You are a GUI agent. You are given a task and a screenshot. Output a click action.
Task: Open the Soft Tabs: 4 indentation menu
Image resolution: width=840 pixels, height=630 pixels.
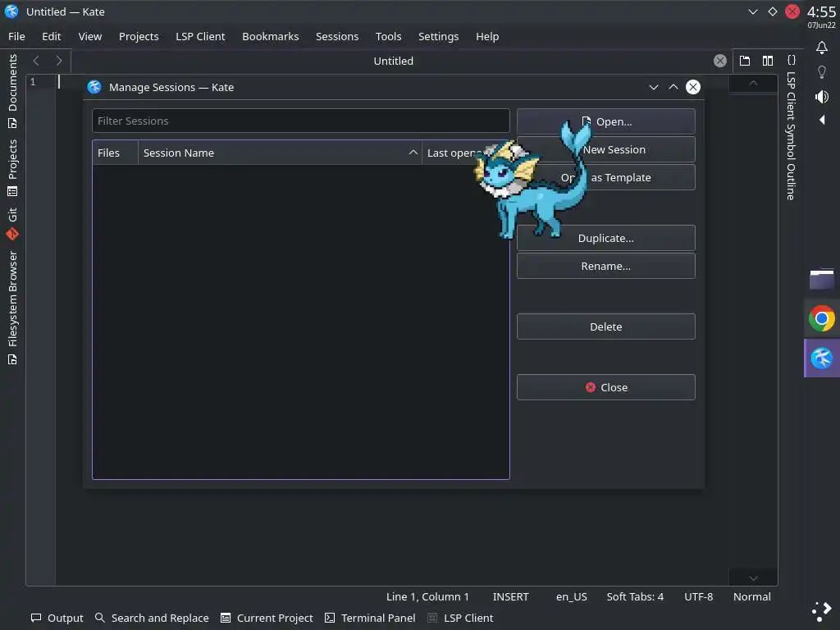click(635, 597)
